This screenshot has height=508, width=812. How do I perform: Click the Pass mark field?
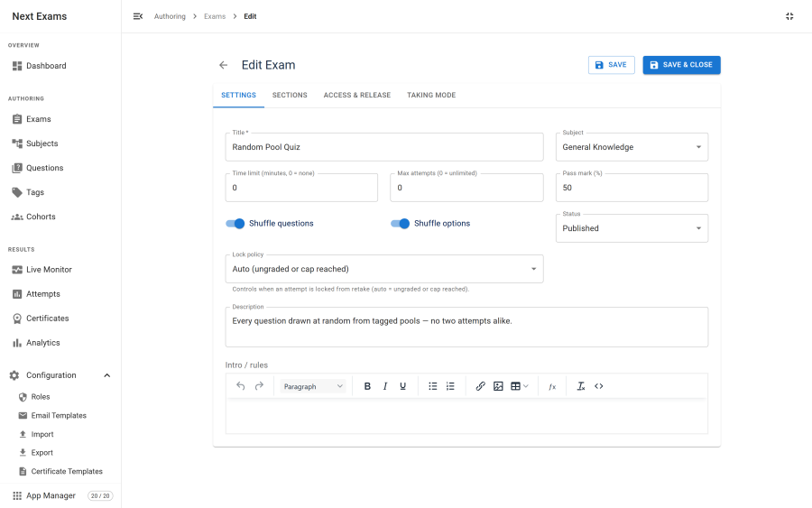pyautogui.click(x=632, y=188)
